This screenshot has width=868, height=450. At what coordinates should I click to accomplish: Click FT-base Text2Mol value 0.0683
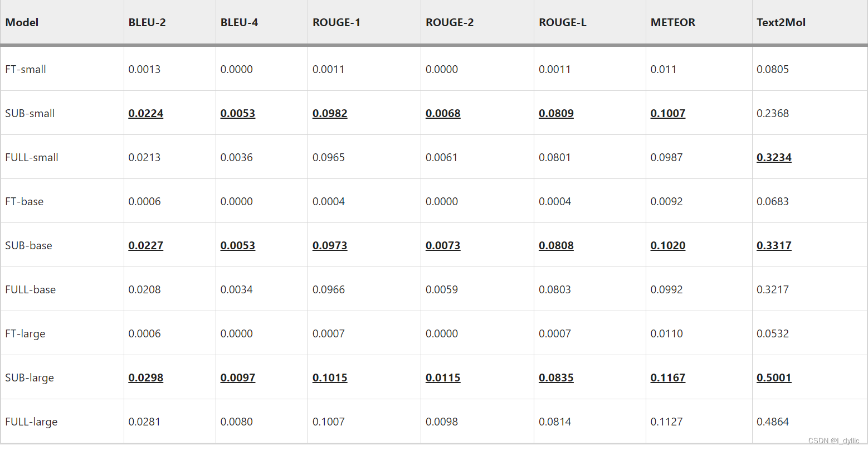[773, 201]
